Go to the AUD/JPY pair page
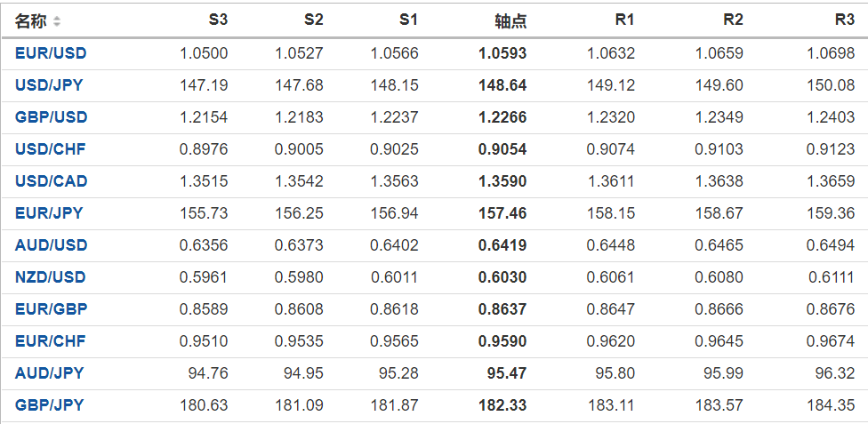 49,373
